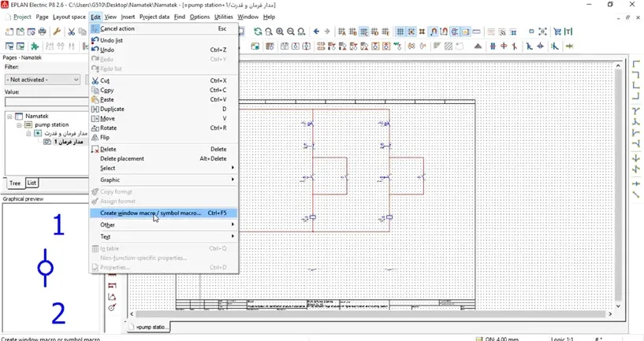Click the printer icon in toolbar

[42, 32]
